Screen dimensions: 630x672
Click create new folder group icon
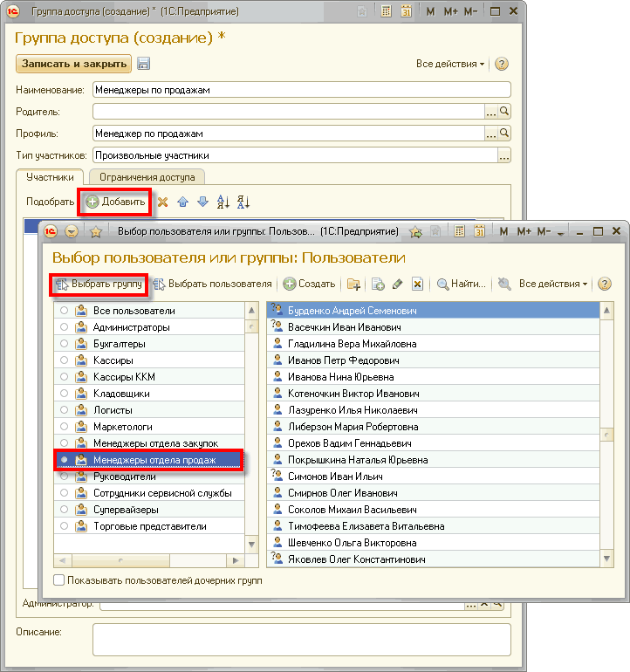point(353,284)
